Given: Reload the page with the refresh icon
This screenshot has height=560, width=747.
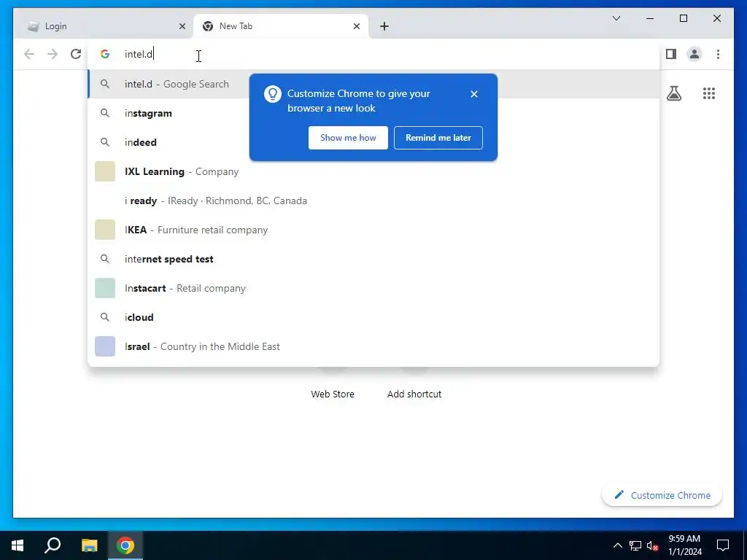Looking at the screenshot, I should (x=76, y=54).
